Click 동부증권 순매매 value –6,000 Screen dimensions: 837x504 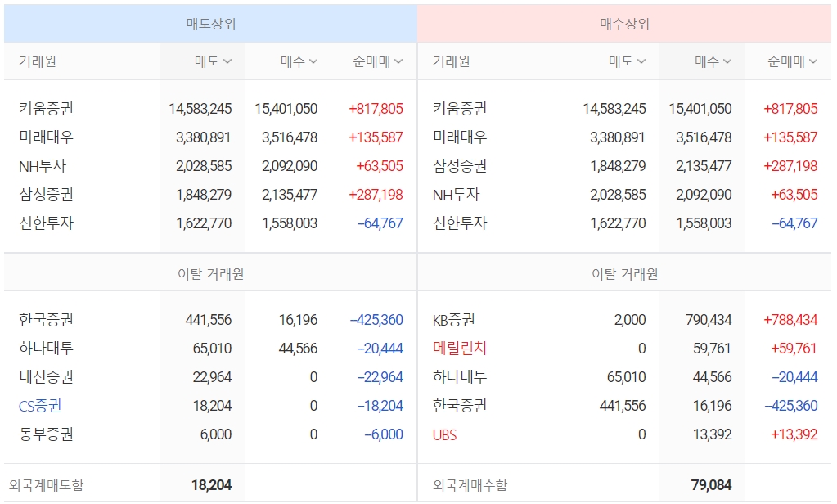[383, 434]
